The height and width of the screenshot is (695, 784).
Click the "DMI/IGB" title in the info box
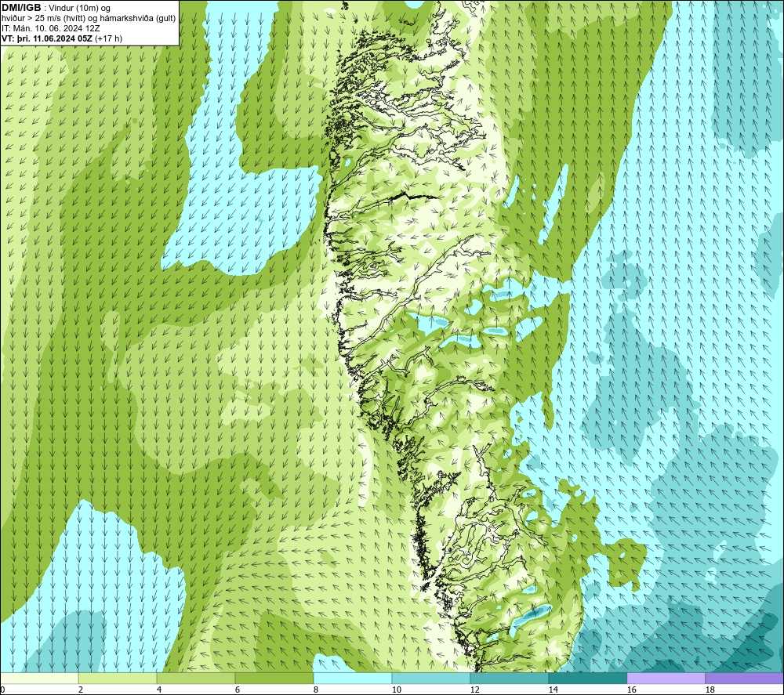point(21,8)
